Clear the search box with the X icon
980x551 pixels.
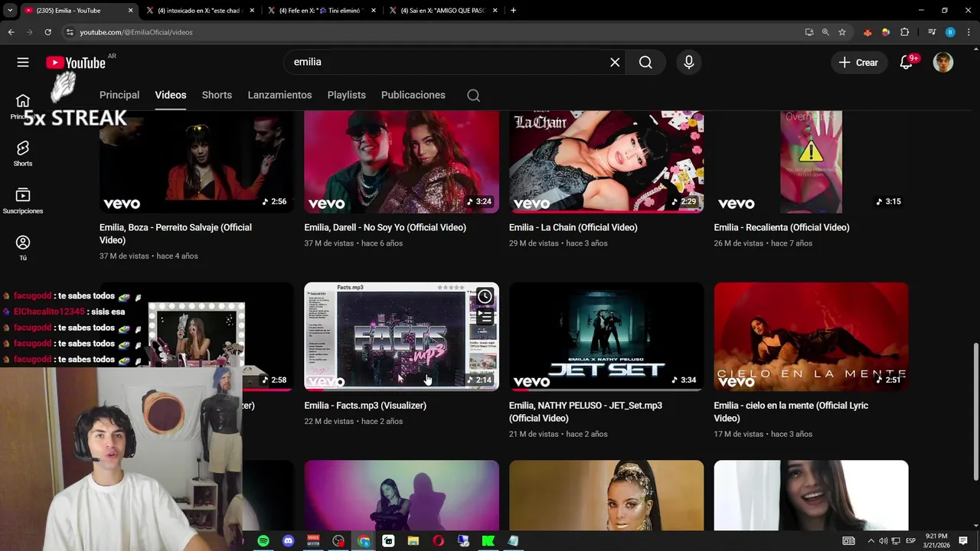click(615, 62)
